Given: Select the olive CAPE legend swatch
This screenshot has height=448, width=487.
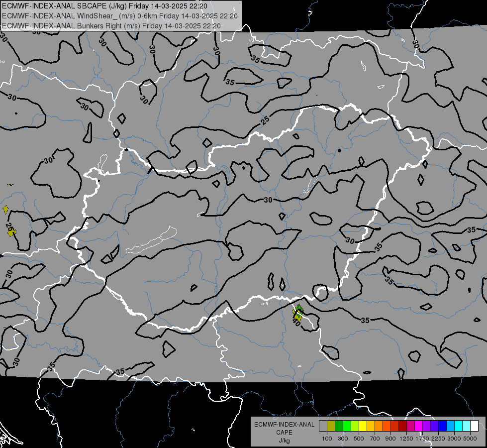Looking at the screenshot, I should pos(331,426).
